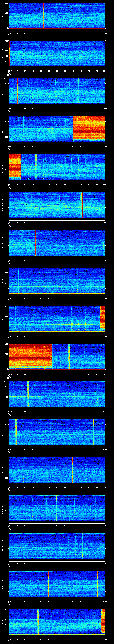Select the spectrogram panel beginning at 13:31:00

57,16
